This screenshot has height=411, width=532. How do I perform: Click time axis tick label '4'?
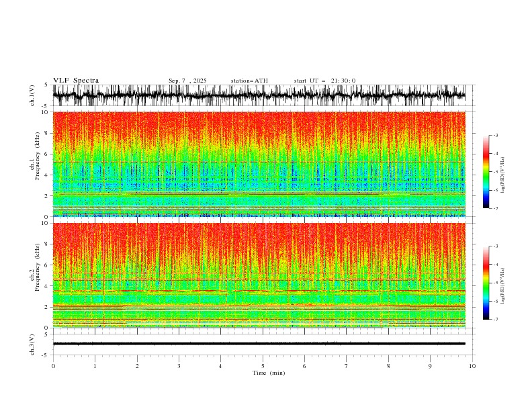220,366
